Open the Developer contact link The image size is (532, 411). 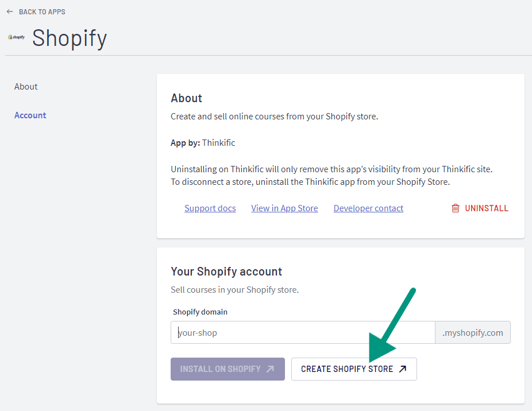click(368, 208)
